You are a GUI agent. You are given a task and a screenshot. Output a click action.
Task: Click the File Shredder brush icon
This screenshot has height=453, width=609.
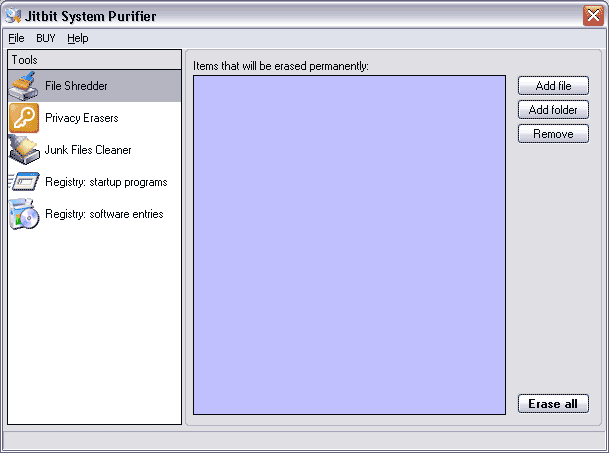24,86
